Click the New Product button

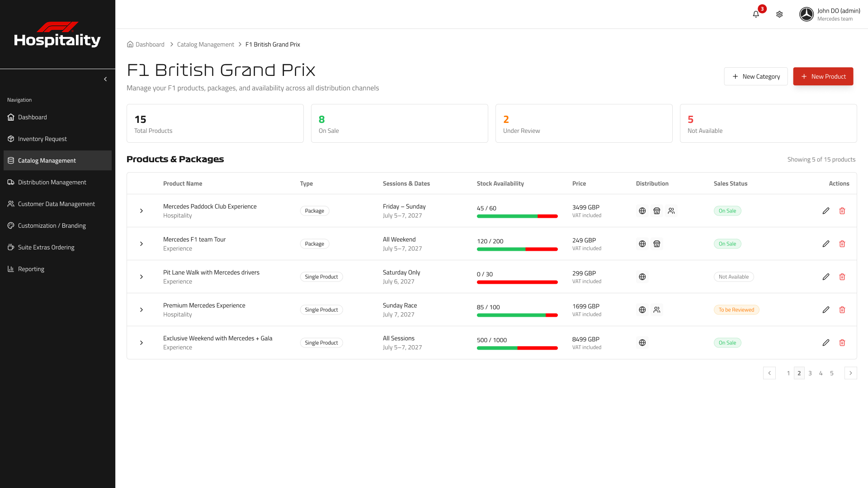click(x=823, y=76)
